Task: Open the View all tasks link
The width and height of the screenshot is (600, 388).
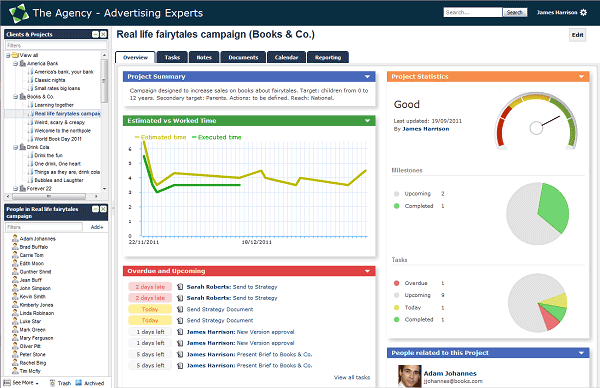Action: click(x=352, y=377)
